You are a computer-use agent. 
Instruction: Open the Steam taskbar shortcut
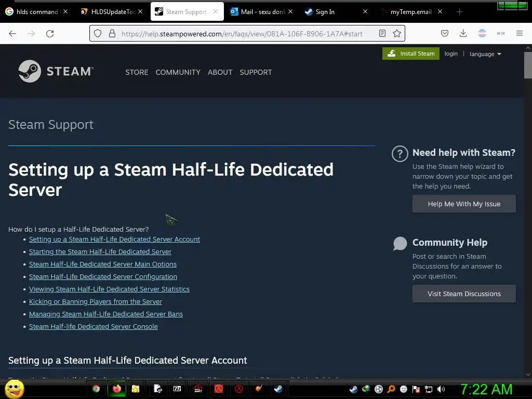click(x=278, y=389)
